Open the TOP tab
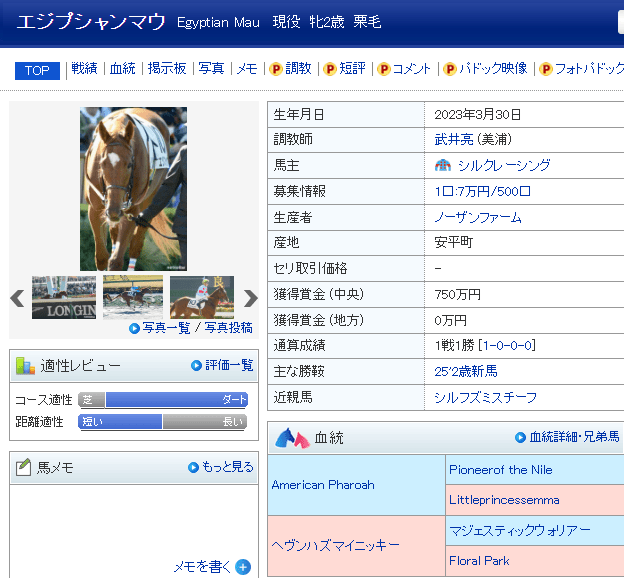This screenshot has width=624, height=578. pos(37,70)
